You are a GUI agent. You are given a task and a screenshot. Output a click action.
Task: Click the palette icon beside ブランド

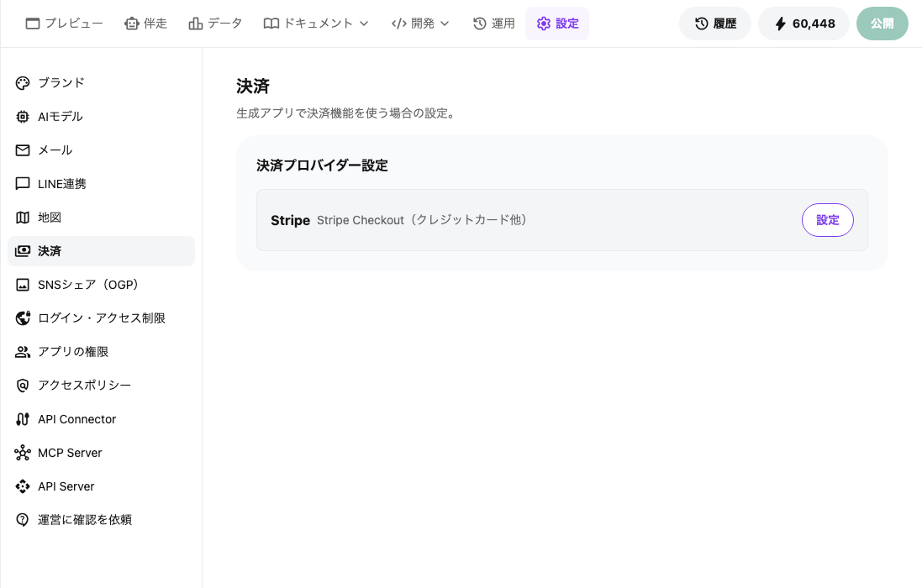23,83
